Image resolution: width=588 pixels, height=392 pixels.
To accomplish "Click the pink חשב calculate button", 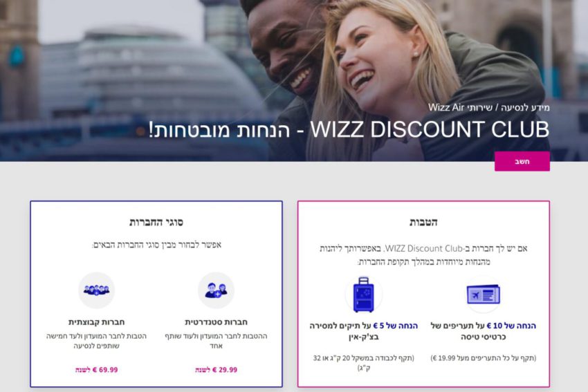I will coord(522,162).
